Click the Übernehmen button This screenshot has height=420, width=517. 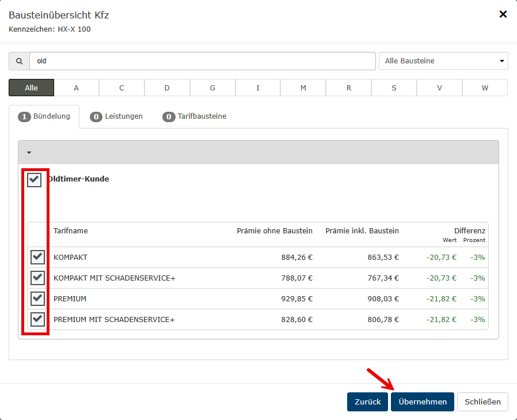(x=423, y=402)
